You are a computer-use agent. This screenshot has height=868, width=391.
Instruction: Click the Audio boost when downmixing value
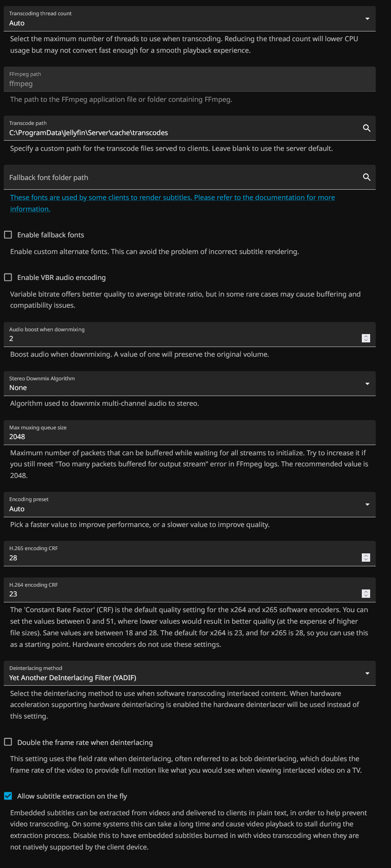coord(181,339)
